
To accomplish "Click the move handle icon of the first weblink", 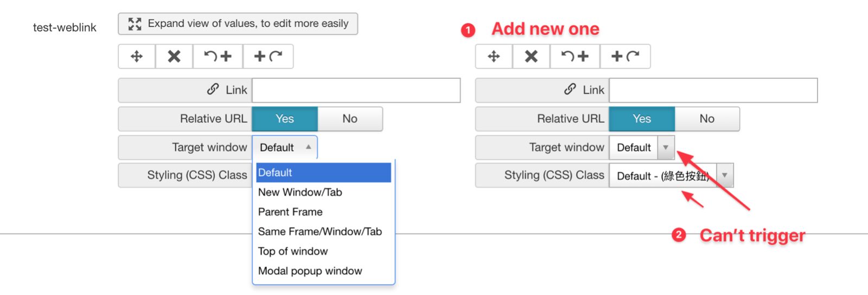I will [137, 57].
